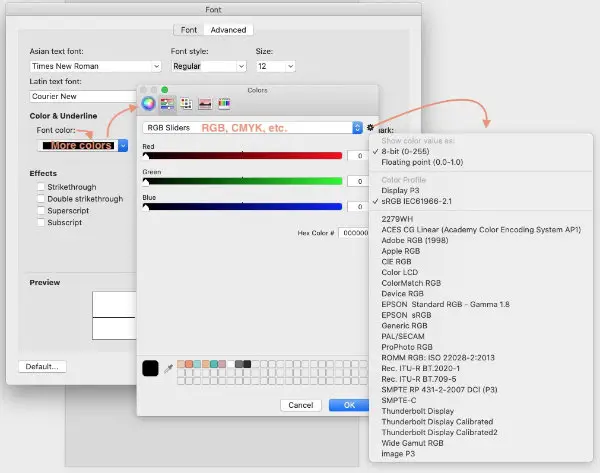Click the Default... button
This screenshot has width=600, height=473.
click(x=42, y=366)
